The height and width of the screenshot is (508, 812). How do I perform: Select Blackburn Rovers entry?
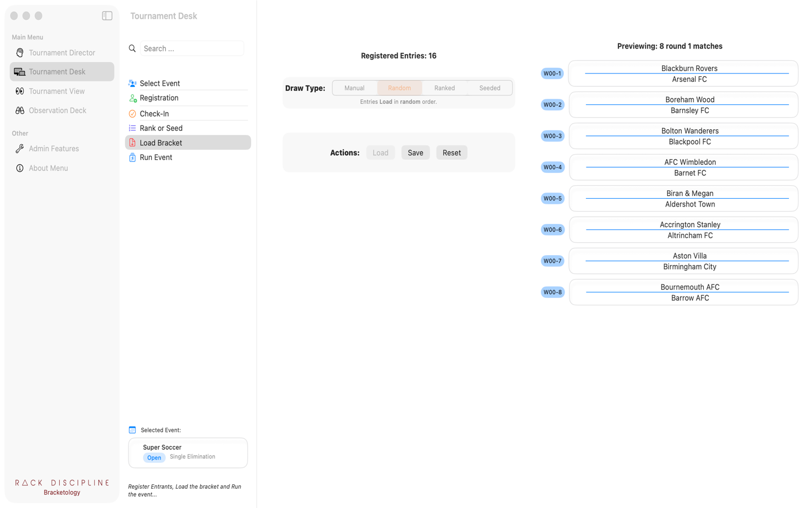click(689, 68)
